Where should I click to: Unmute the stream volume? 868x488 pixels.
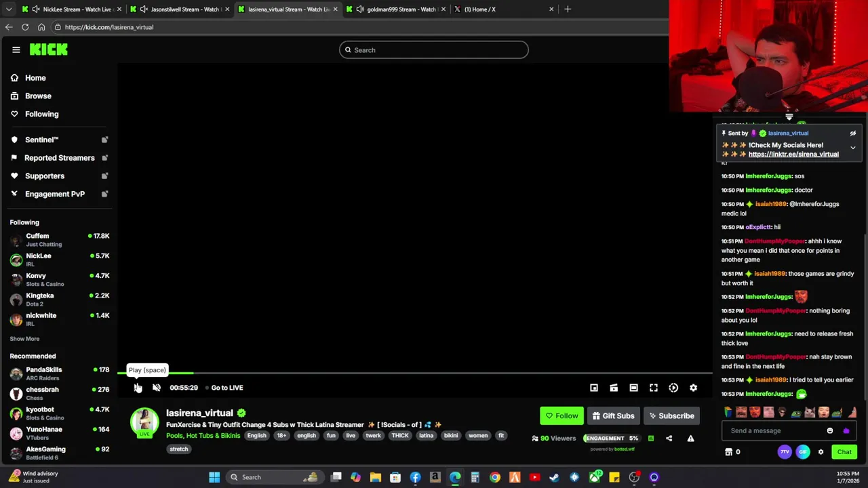(x=157, y=388)
